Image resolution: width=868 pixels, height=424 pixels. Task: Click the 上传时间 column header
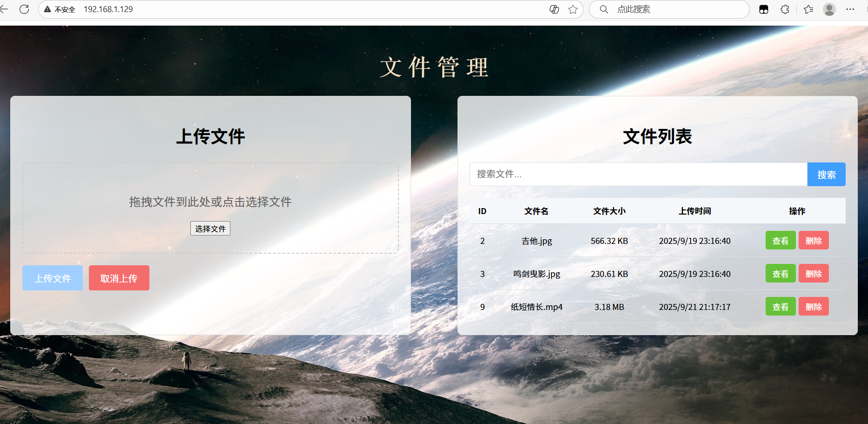[695, 211]
